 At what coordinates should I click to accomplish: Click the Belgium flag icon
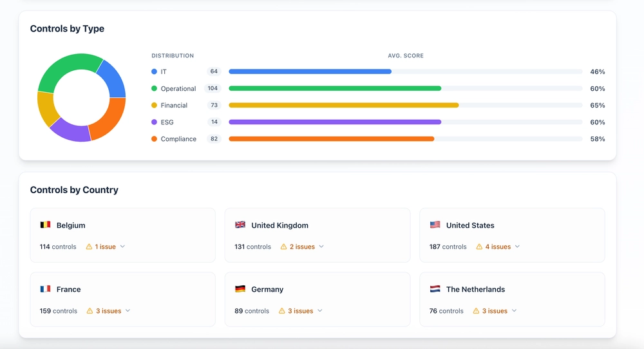[x=45, y=225]
